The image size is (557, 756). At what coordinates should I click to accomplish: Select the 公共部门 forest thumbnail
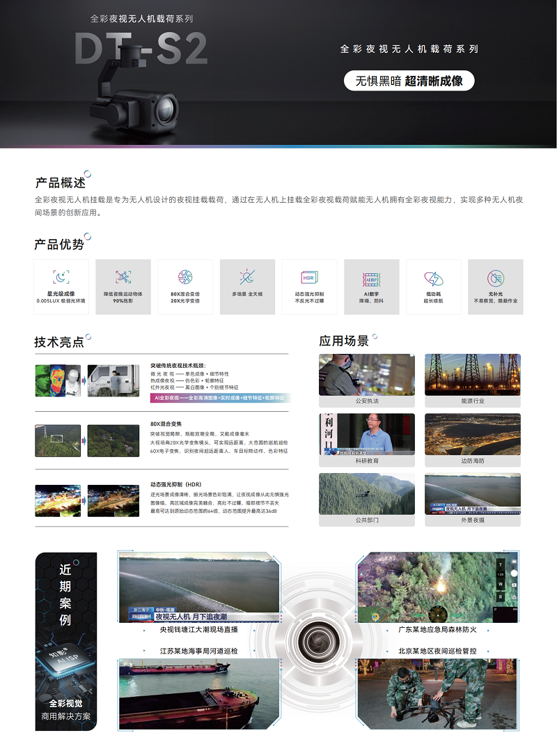367,494
